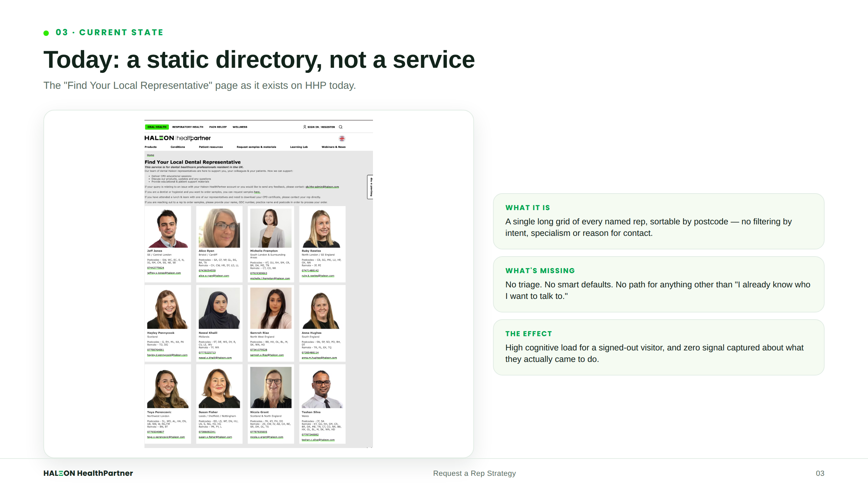Click Teya Perencevic's phone number 07765049807
The height and width of the screenshot is (488, 868).
tap(156, 432)
